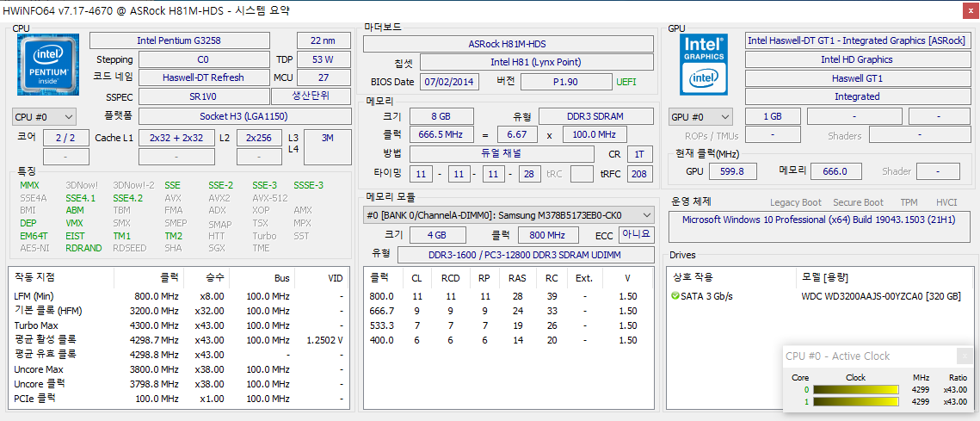
Task: Click the SR1V0 SSPEC field
Action: coord(203,97)
